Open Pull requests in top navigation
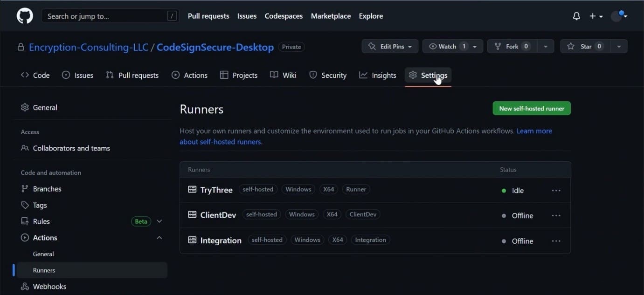Image resolution: width=644 pixels, height=295 pixels. point(208,16)
